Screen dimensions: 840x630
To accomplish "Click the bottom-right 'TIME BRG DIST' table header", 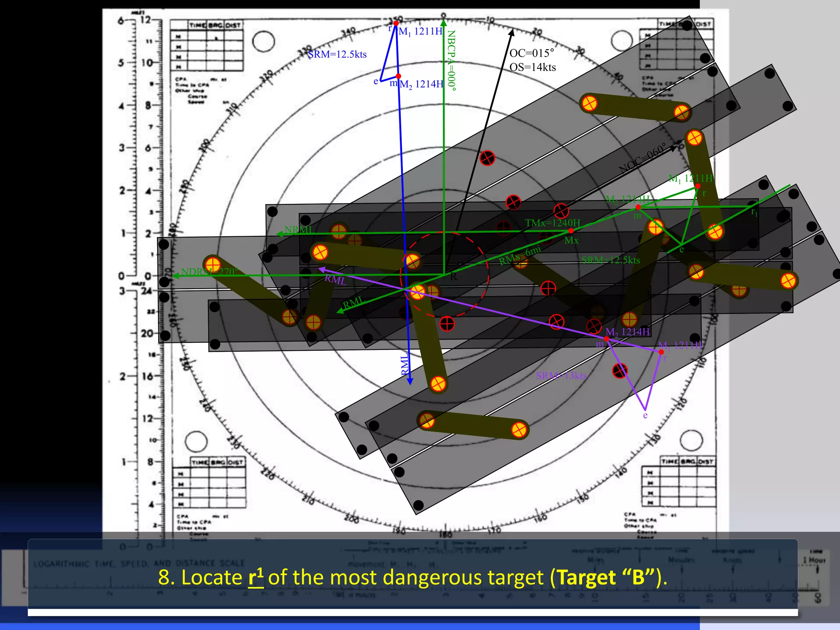I will point(687,461).
